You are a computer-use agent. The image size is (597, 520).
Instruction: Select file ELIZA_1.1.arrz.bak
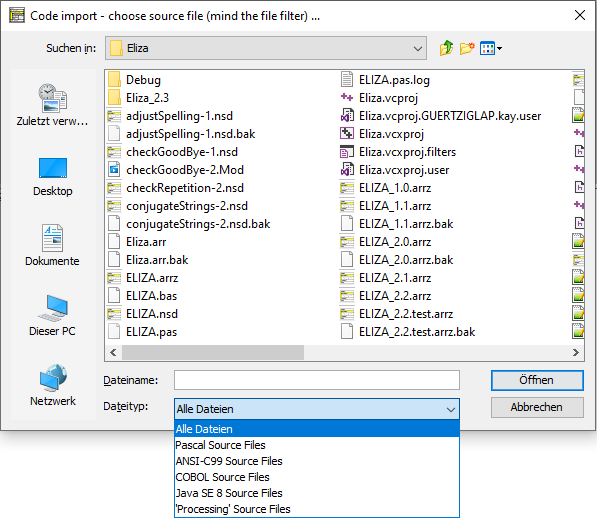click(406, 224)
